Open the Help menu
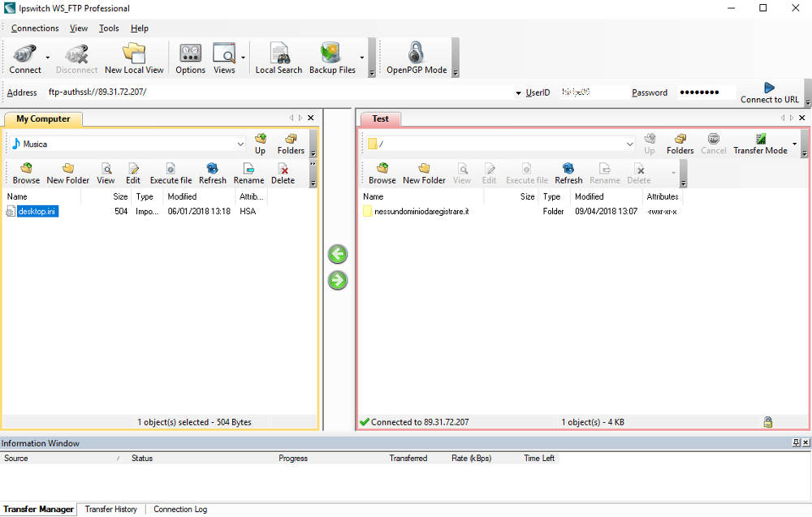Viewport: 812px width, 517px height. point(140,28)
